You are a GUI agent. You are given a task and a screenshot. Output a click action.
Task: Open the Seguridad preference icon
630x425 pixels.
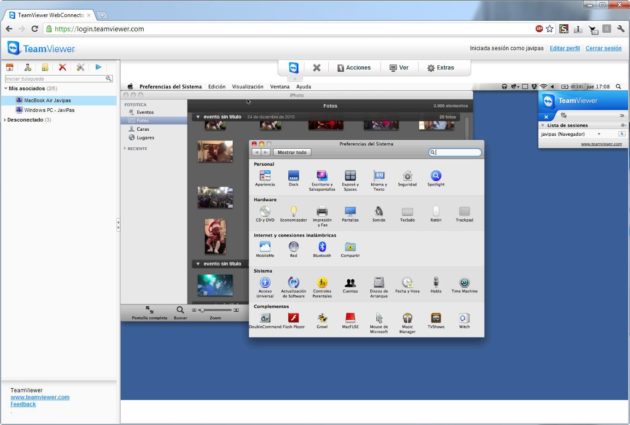point(407,175)
